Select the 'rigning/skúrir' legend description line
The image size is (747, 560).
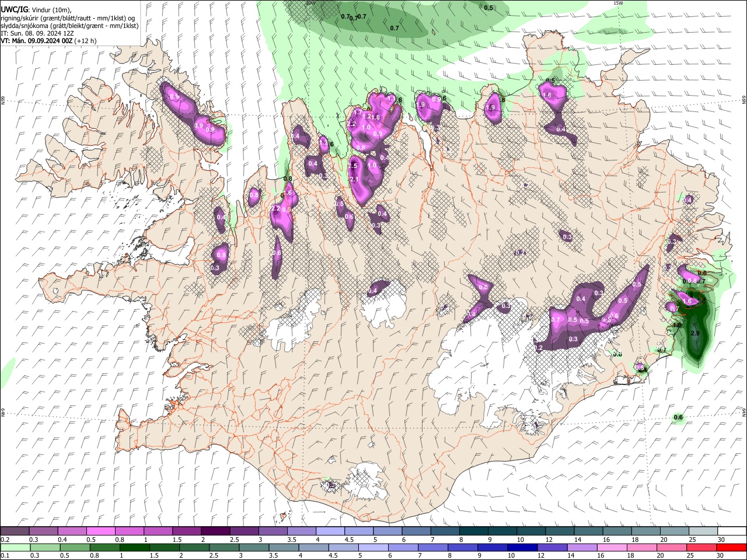(69, 18)
